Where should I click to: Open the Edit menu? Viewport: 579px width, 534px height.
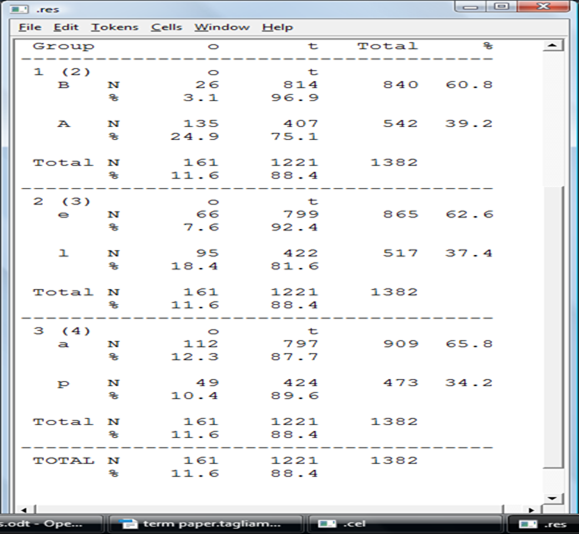(66, 27)
